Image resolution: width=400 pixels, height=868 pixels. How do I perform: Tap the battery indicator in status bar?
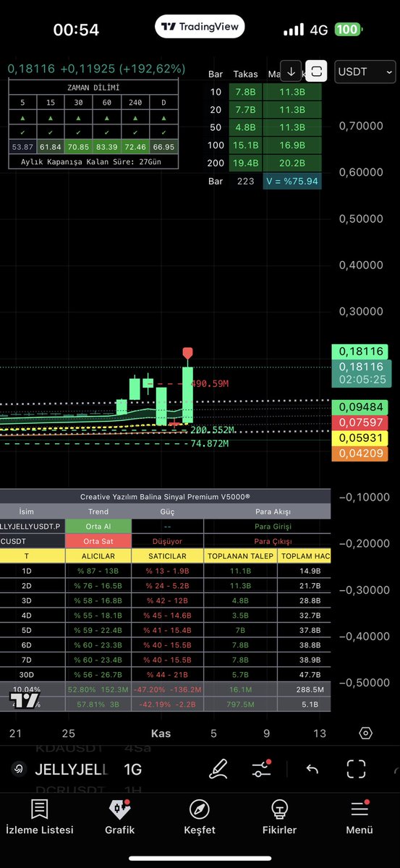[348, 30]
